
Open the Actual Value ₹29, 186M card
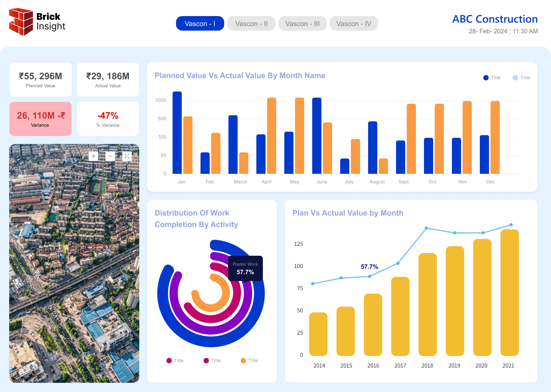pyautogui.click(x=108, y=80)
